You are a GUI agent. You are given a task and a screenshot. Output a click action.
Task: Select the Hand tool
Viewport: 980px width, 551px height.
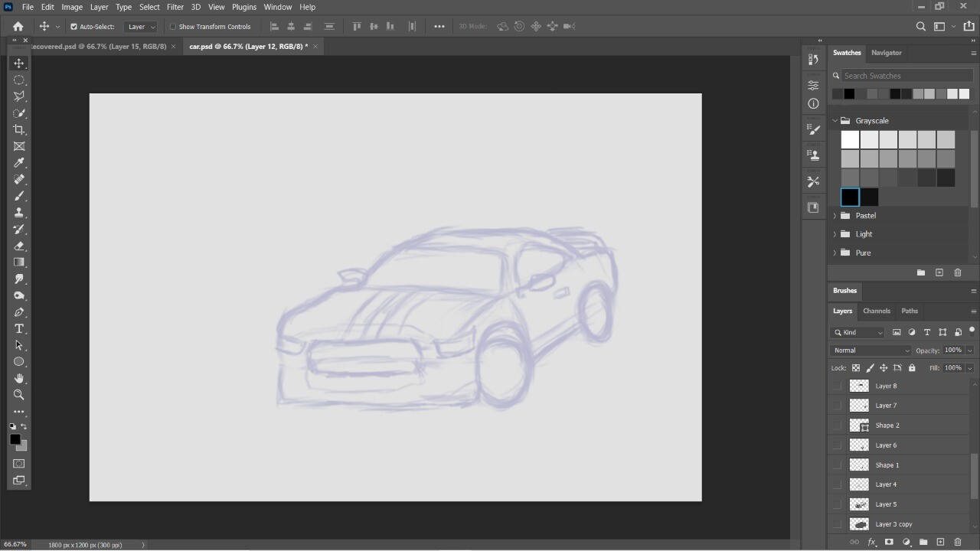[x=19, y=378]
